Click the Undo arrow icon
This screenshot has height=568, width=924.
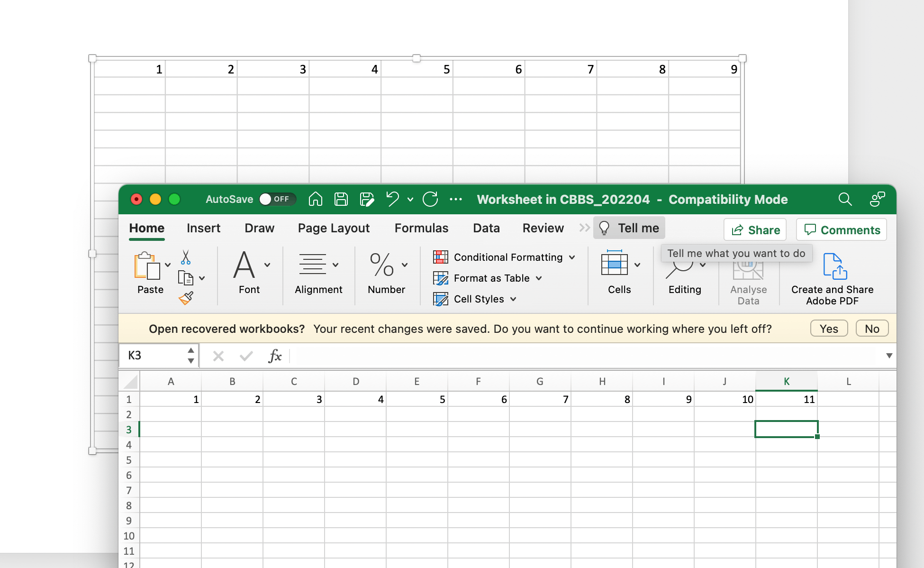[392, 199]
